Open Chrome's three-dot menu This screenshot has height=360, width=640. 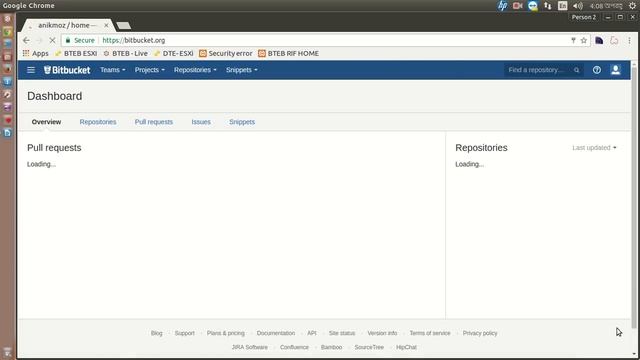629,40
